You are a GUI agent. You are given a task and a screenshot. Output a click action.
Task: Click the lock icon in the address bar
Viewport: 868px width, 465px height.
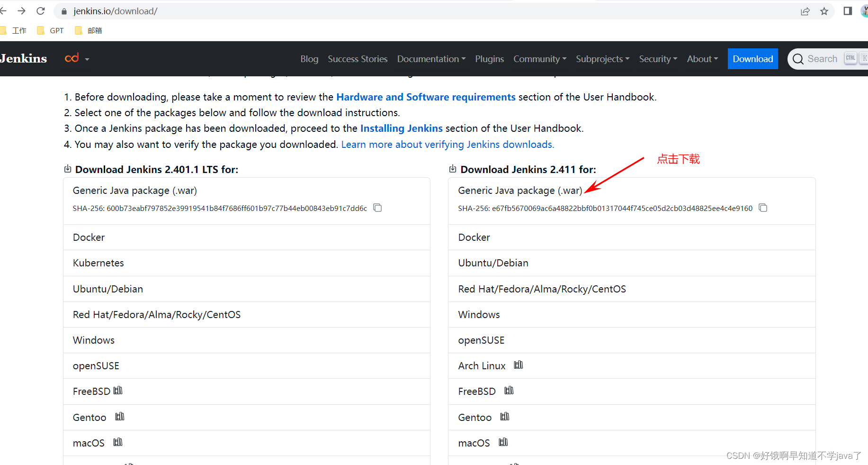click(64, 11)
